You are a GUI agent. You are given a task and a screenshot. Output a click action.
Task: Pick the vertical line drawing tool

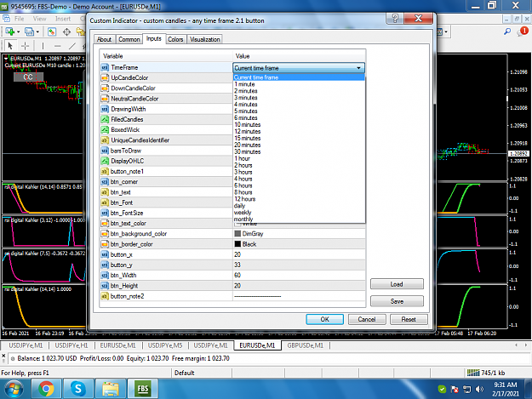pos(43,45)
